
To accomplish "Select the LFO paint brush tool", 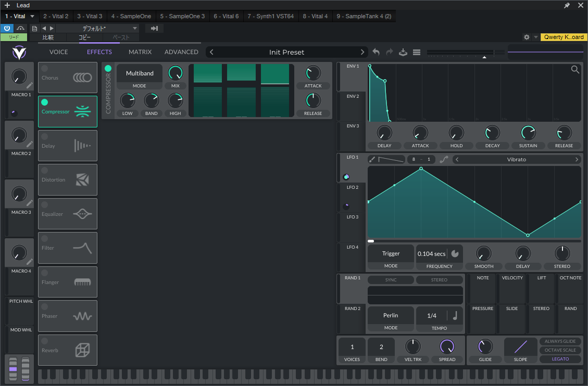I will (372, 160).
